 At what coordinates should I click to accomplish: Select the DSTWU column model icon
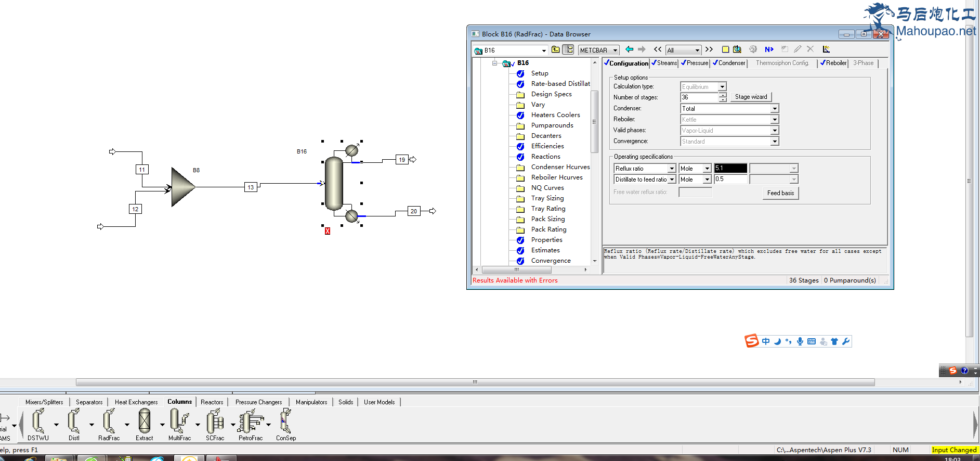(x=38, y=421)
